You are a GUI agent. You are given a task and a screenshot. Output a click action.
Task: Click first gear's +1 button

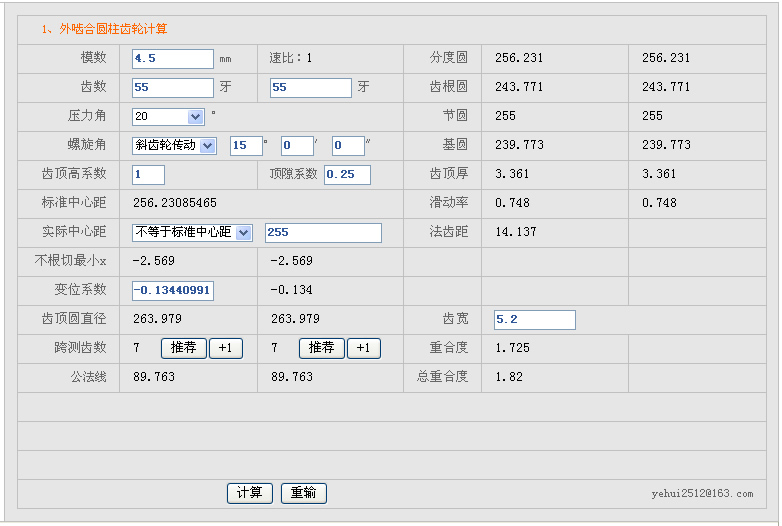coord(225,348)
